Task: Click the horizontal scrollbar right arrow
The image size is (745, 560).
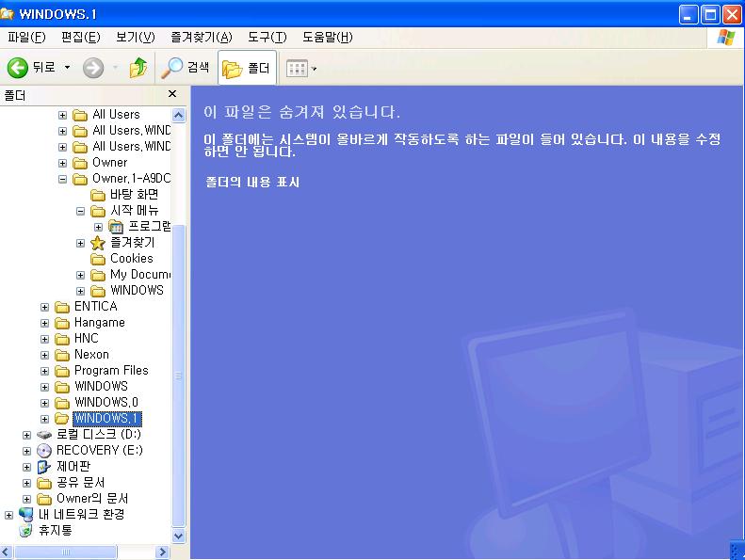Action: coord(163,552)
